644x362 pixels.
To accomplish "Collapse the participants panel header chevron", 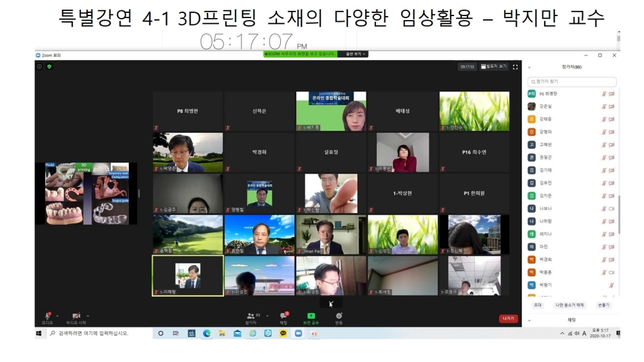I will pos(529,67).
